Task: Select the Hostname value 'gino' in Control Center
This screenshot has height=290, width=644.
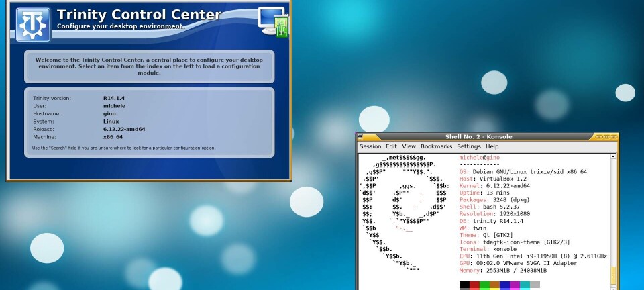Action: tap(109, 113)
